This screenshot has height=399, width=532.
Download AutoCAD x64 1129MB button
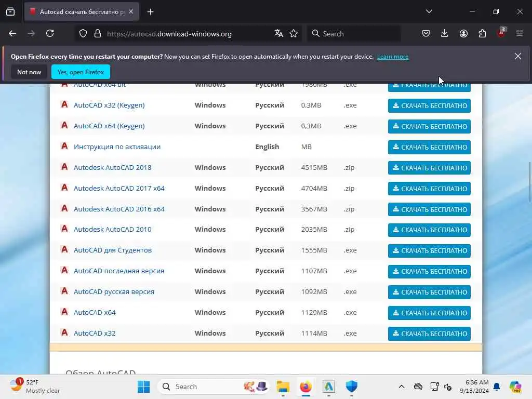[429, 313]
